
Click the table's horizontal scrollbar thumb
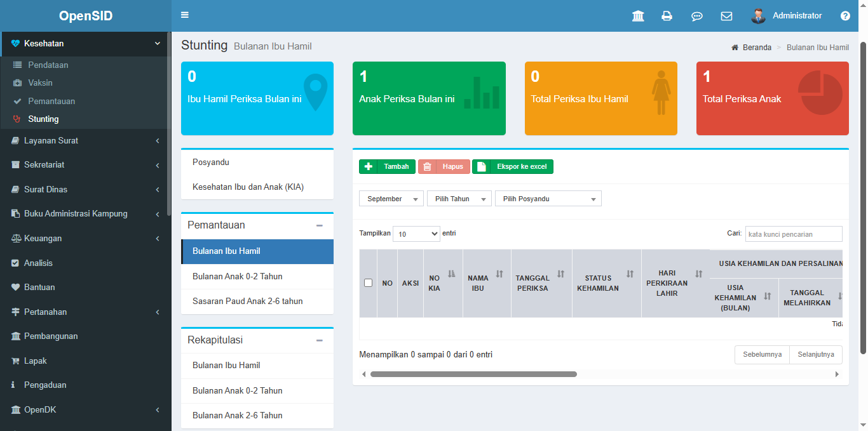[x=473, y=374]
